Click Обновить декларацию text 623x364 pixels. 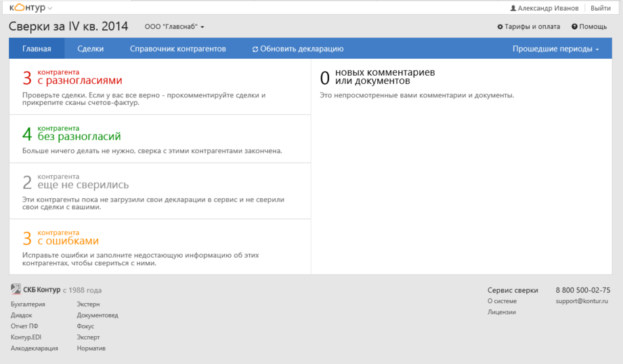(x=301, y=49)
